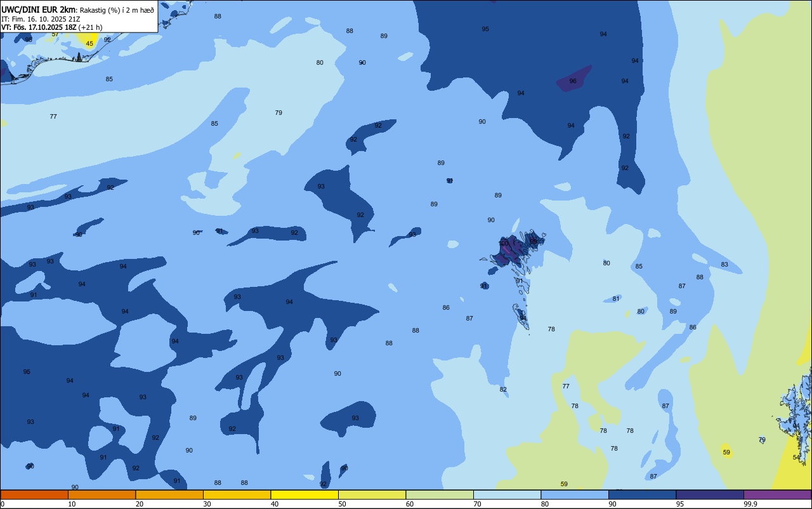Click the '100' humidity value over Faroe Islands

(504, 244)
